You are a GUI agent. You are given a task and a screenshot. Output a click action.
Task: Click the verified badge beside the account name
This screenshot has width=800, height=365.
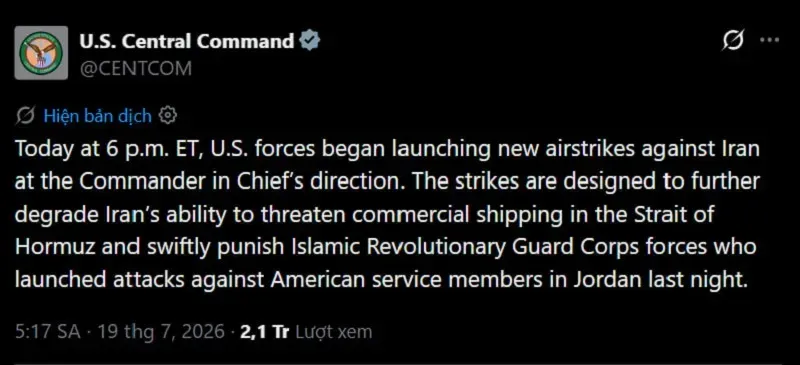click(310, 41)
